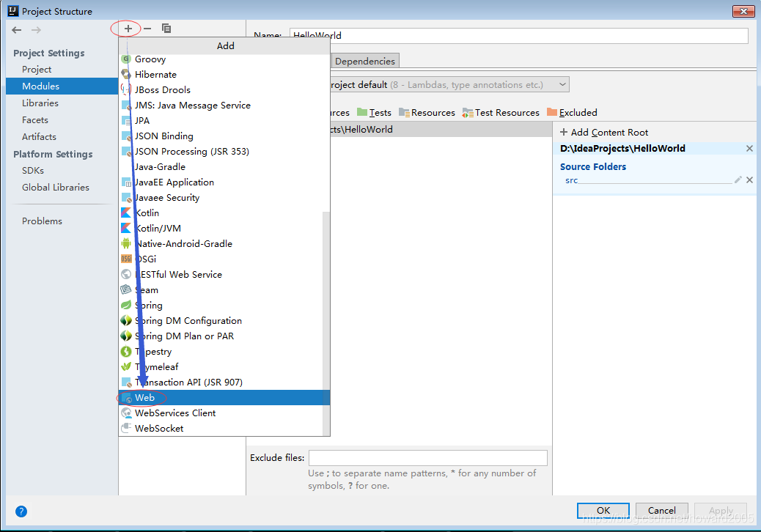Click the WebSocket icon
The width and height of the screenshot is (761, 532).
(x=126, y=428)
